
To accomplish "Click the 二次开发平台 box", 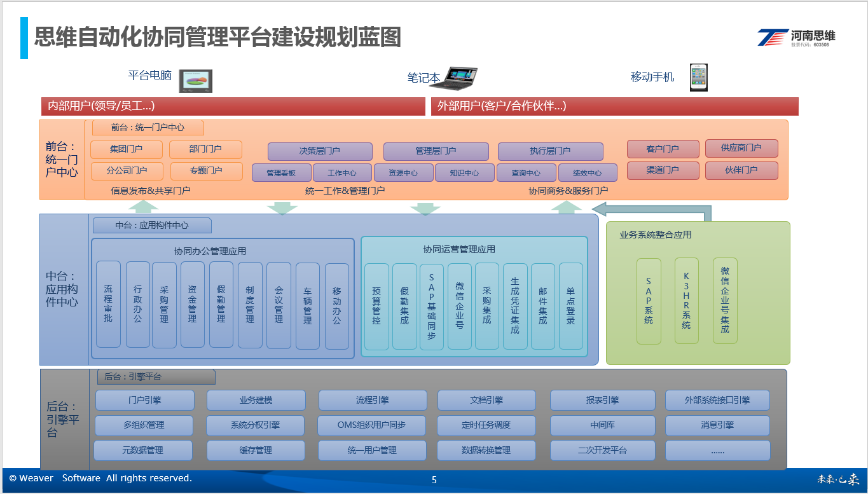I will [603, 450].
